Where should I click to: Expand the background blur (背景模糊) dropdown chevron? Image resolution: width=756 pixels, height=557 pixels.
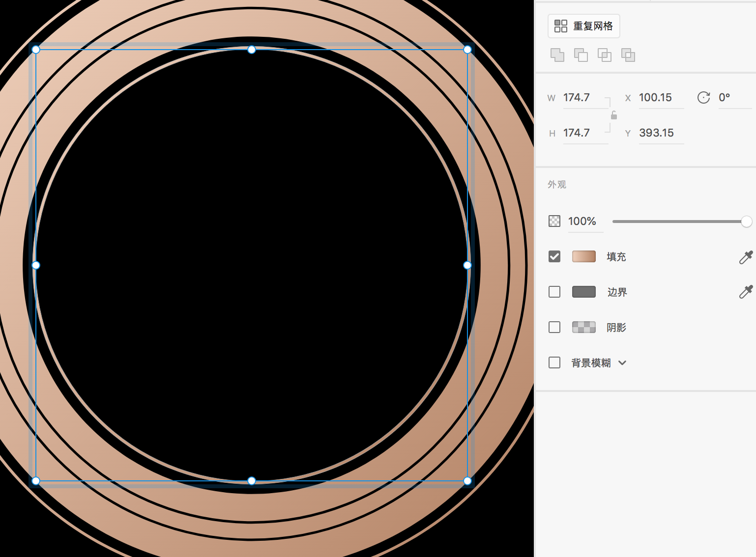pyautogui.click(x=622, y=363)
